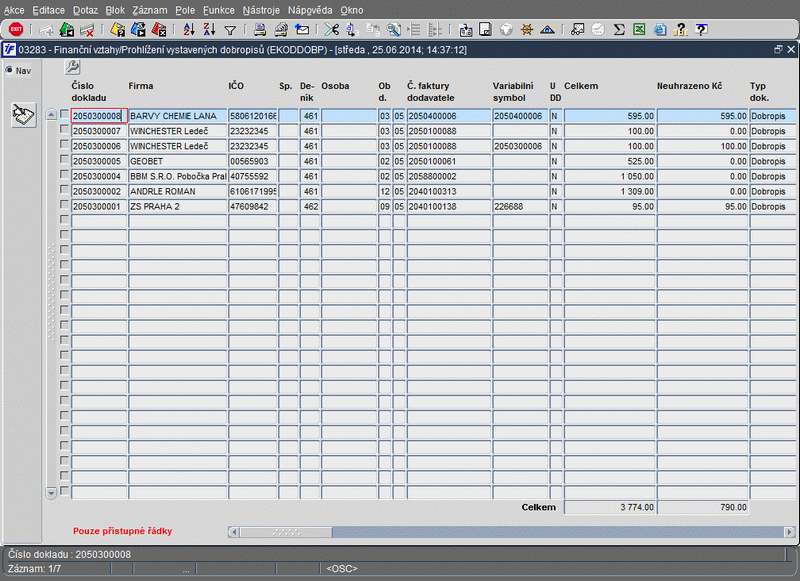The height and width of the screenshot is (581, 800).
Task: Click the glasses preview toolbar icon
Action: [x=577, y=30]
